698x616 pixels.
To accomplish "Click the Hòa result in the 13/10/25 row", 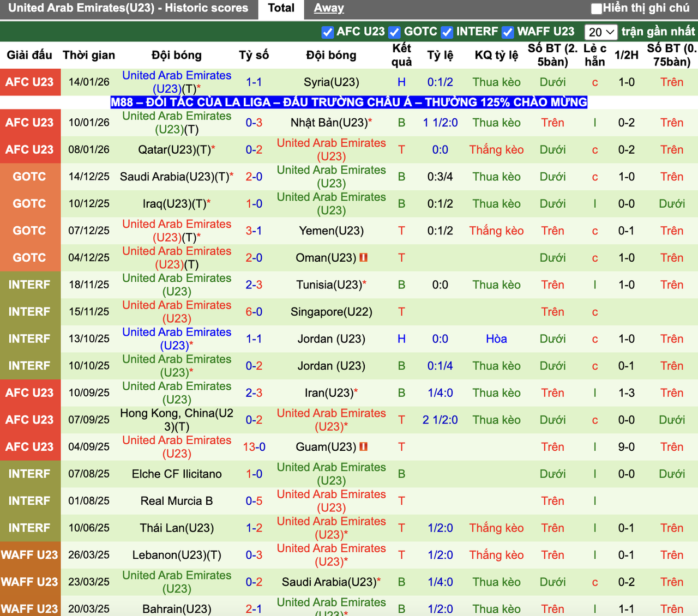I will coord(497,339).
